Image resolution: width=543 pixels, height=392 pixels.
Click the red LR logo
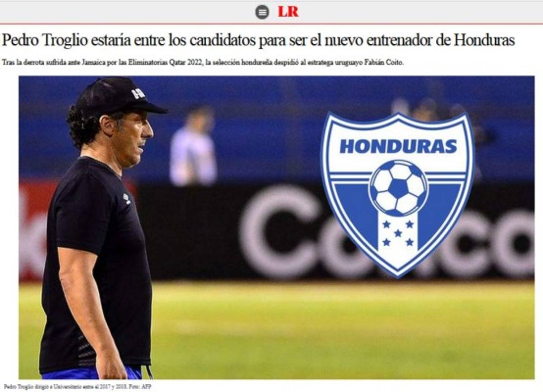coord(288,12)
